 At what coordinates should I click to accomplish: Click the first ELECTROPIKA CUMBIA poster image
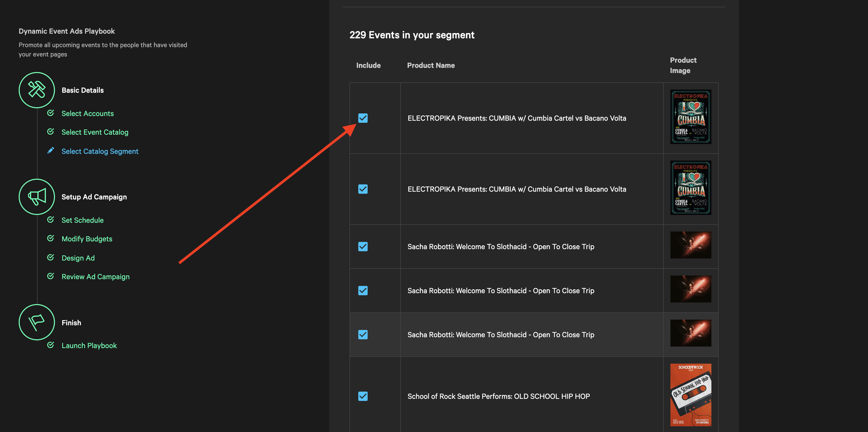(x=690, y=117)
